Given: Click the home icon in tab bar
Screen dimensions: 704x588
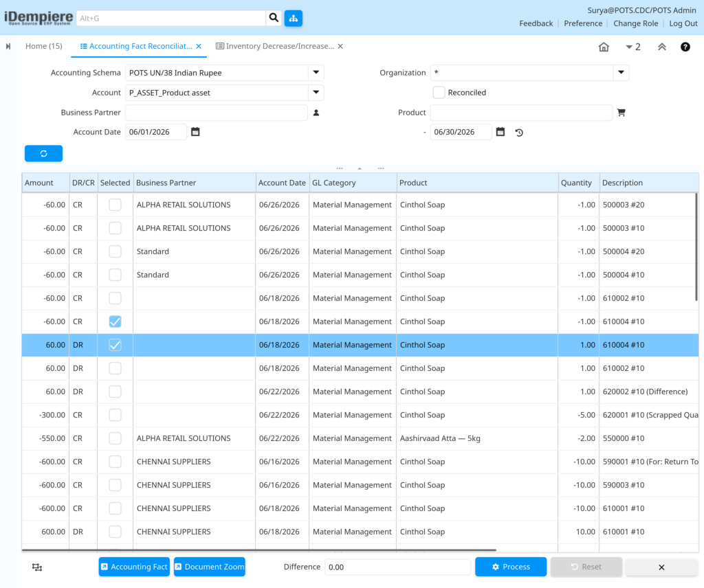Looking at the screenshot, I should [x=604, y=47].
